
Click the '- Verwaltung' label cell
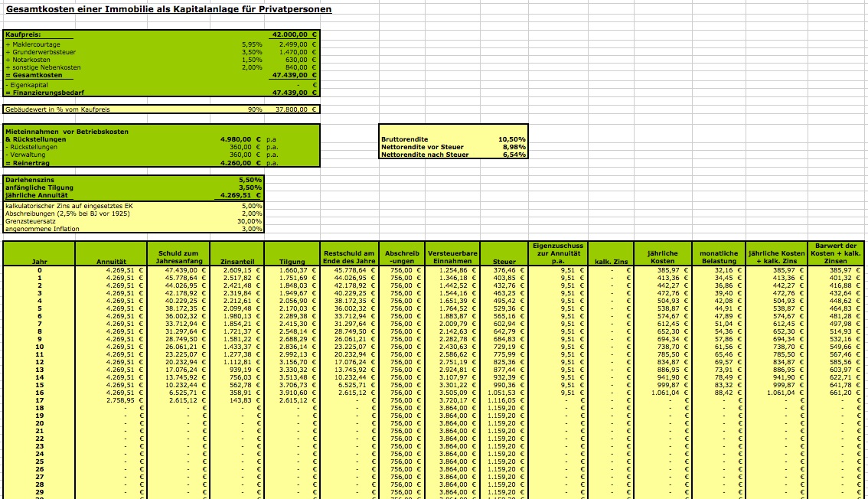[25, 155]
